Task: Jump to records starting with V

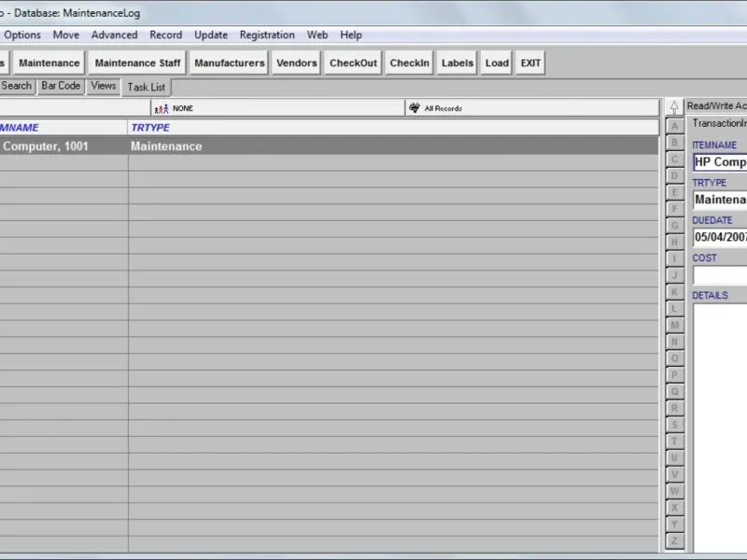Action: [674, 474]
